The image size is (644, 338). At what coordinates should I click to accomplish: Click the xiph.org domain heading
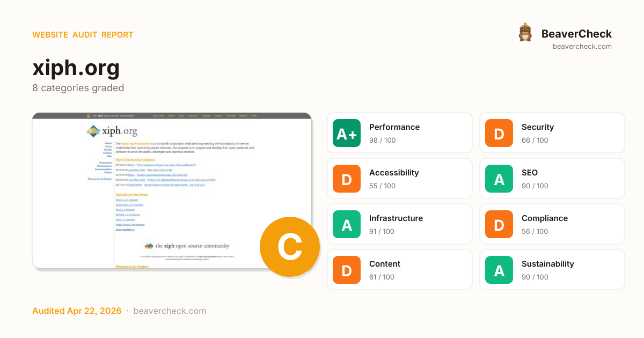(x=76, y=68)
